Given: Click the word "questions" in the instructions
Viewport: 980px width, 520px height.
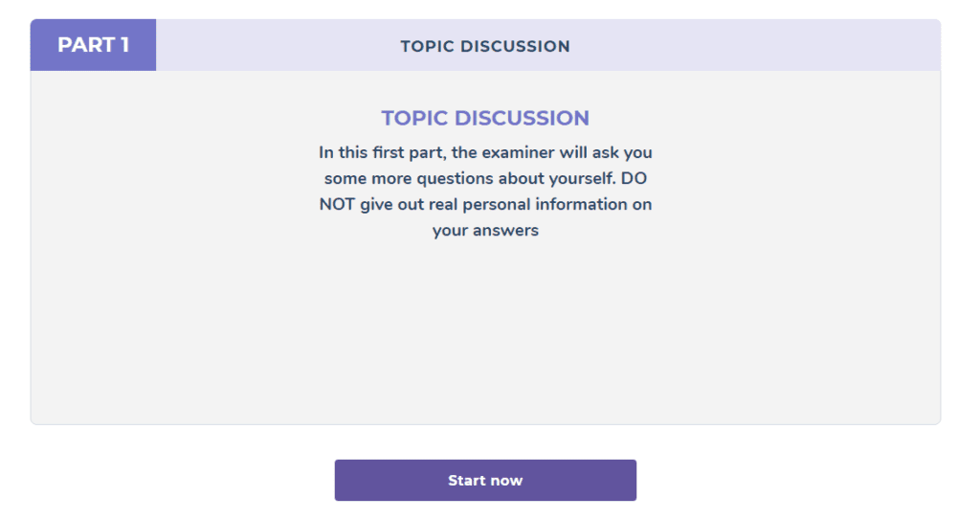Looking at the screenshot, I should click(452, 178).
